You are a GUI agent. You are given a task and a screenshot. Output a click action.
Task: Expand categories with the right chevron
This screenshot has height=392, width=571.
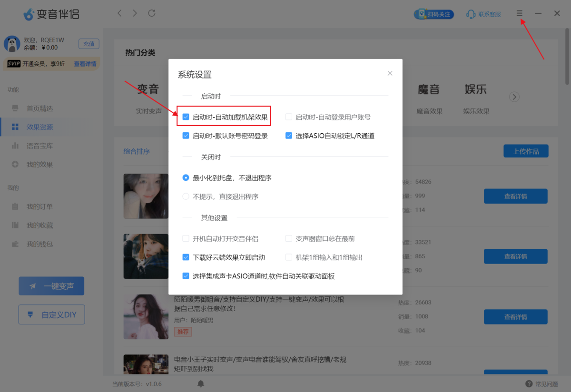point(514,97)
